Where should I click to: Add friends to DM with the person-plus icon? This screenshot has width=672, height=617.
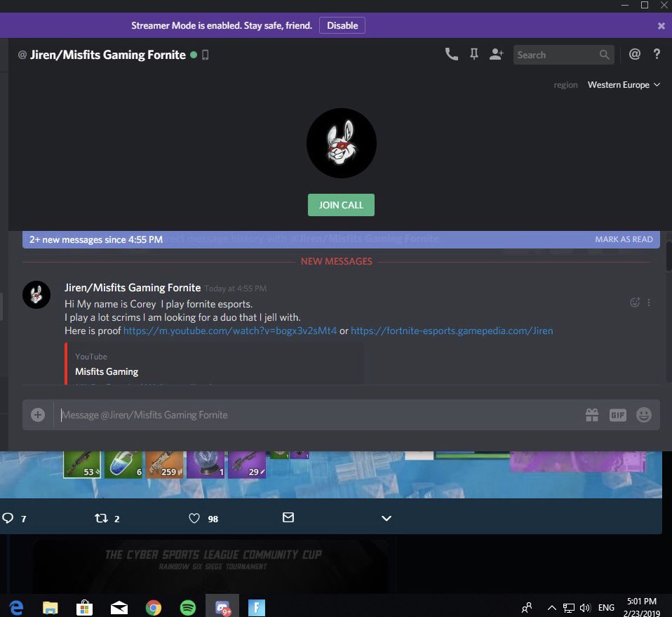497,55
